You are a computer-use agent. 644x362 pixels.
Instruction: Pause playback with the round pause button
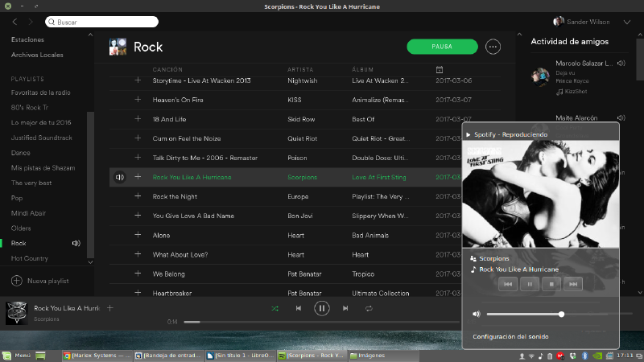click(x=322, y=308)
